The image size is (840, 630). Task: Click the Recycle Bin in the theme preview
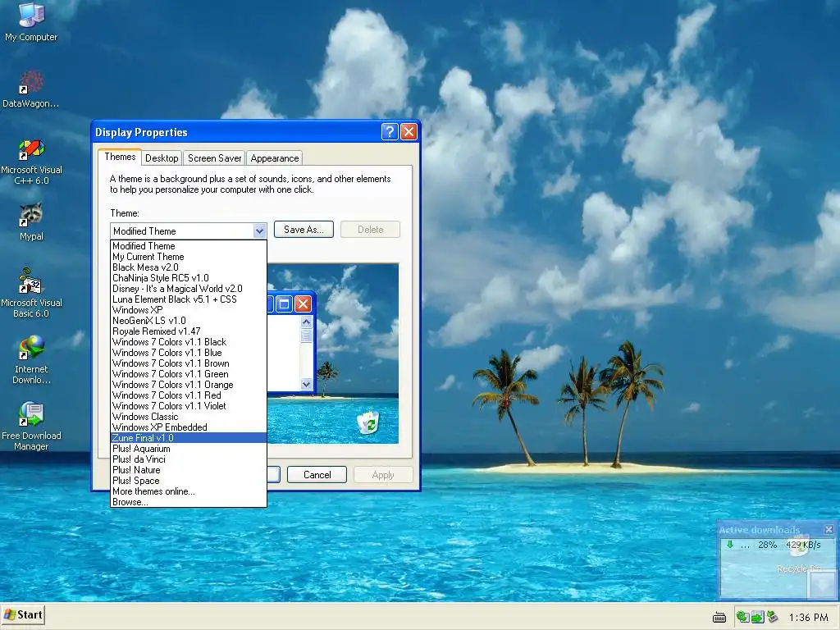click(368, 422)
